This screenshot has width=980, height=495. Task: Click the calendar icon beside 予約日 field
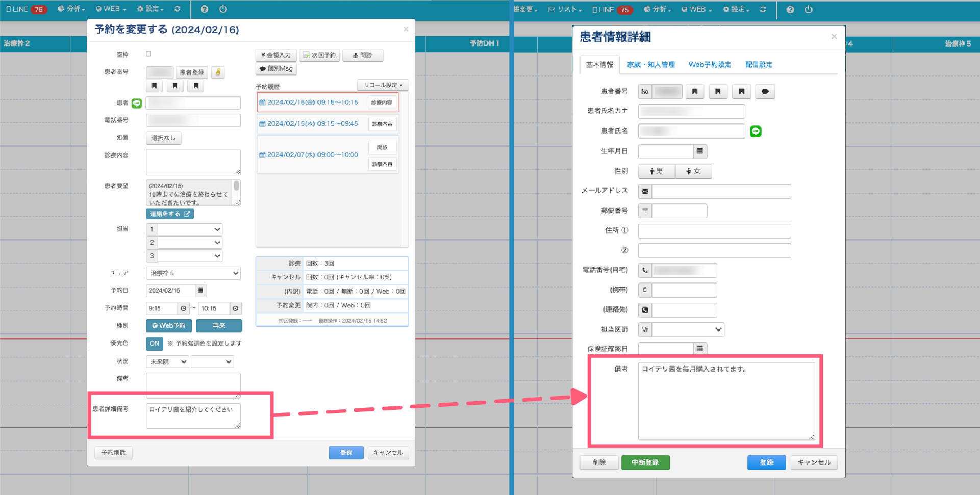200,291
